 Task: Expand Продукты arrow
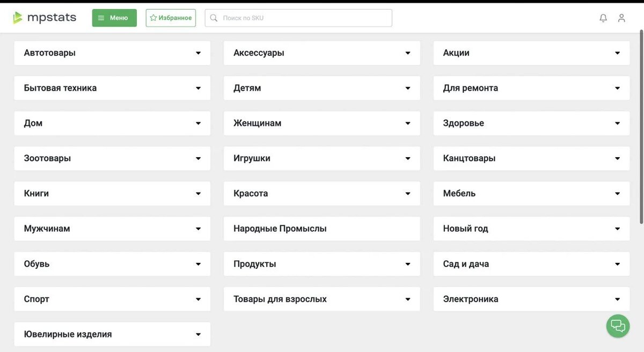click(408, 264)
